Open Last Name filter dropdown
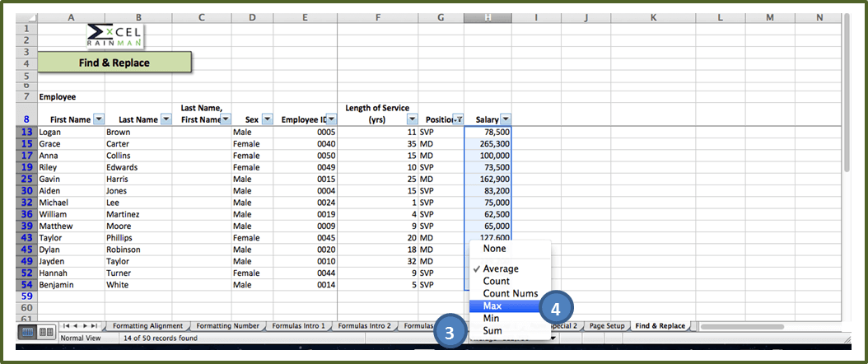 pyautogui.click(x=166, y=119)
